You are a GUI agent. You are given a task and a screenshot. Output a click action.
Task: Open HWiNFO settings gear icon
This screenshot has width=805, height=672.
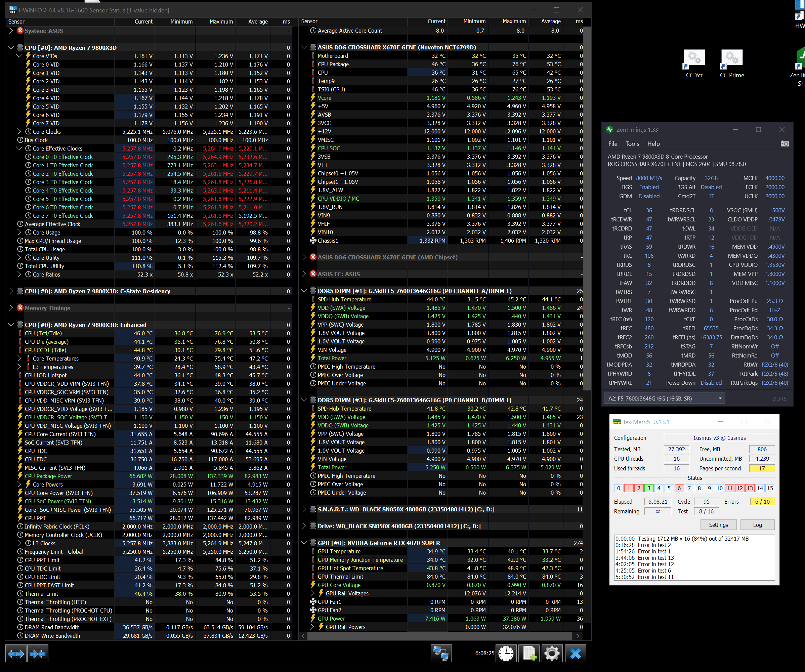pos(552,653)
